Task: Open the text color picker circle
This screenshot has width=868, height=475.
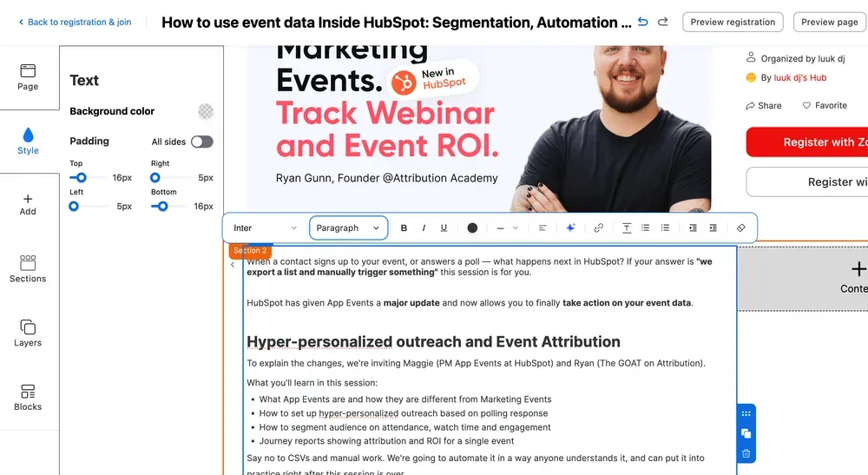Action: 472,228
